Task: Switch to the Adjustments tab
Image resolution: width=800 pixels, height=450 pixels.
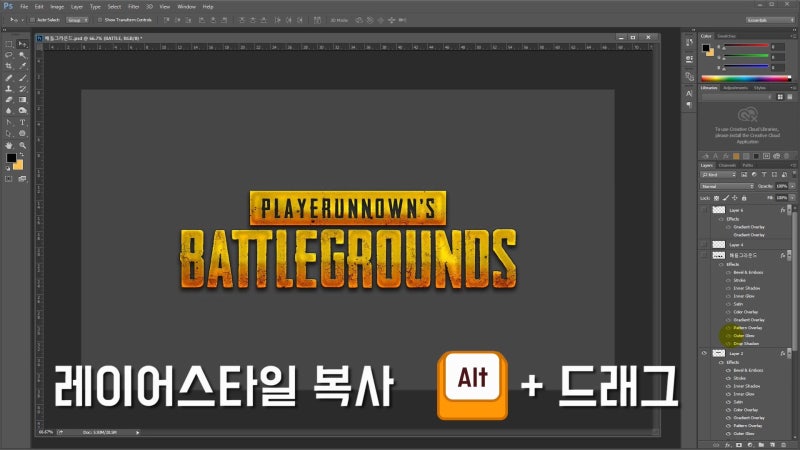Action: point(735,88)
